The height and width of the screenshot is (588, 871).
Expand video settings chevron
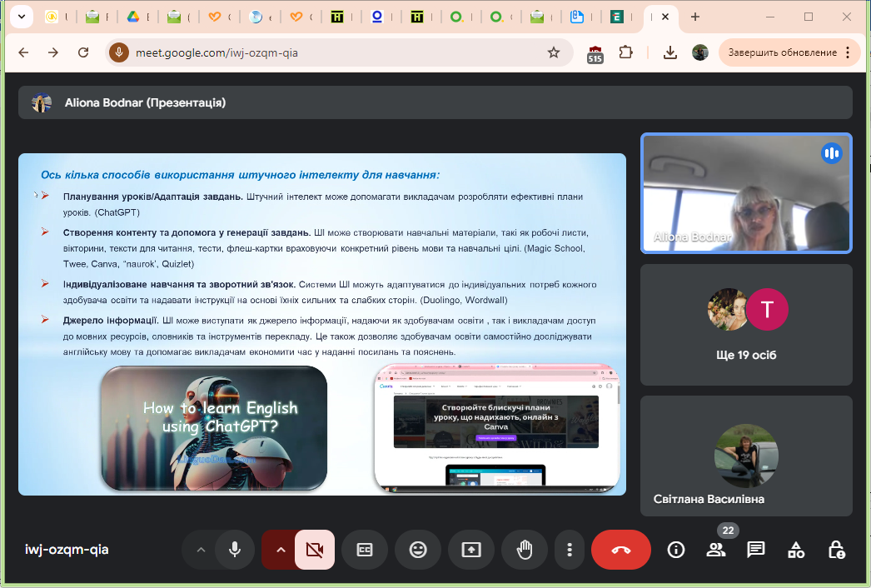click(281, 550)
